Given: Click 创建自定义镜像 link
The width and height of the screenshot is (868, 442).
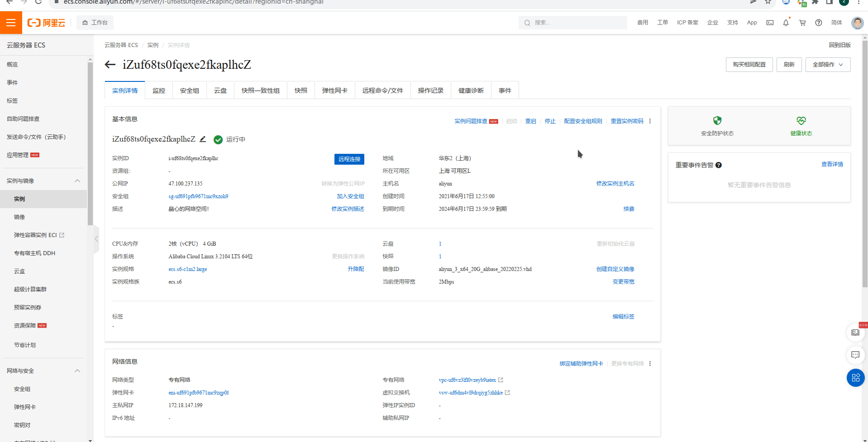Looking at the screenshot, I should pyautogui.click(x=615, y=269).
